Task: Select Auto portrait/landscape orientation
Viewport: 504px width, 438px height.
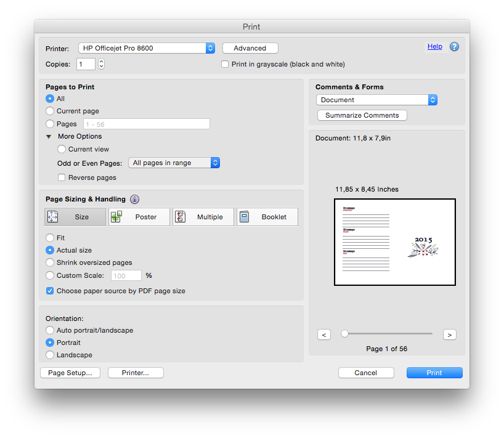Action: pyautogui.click(x=50, y=330)
